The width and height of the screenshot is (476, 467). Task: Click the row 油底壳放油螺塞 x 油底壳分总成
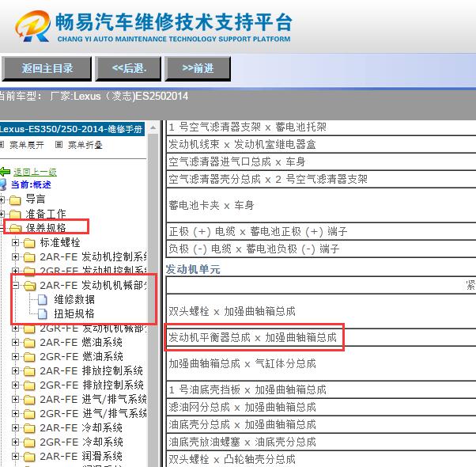pos(321,442)
